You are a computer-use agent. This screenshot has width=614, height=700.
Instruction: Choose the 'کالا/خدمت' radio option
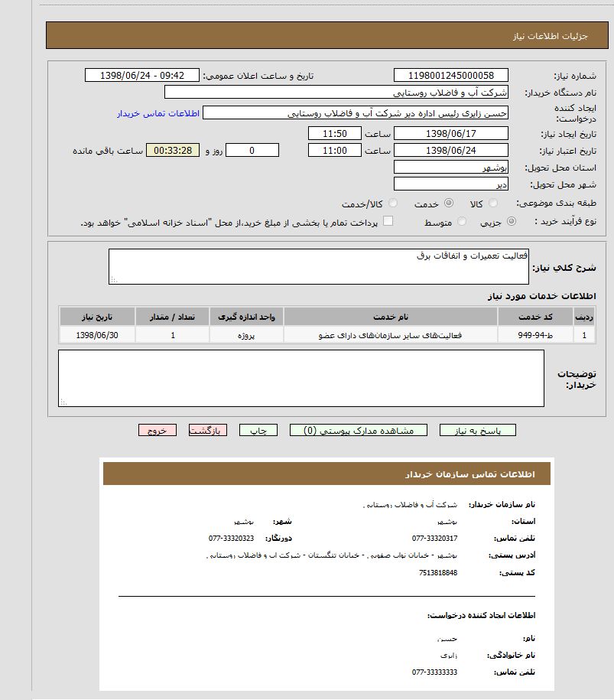[x=393, y=203]
